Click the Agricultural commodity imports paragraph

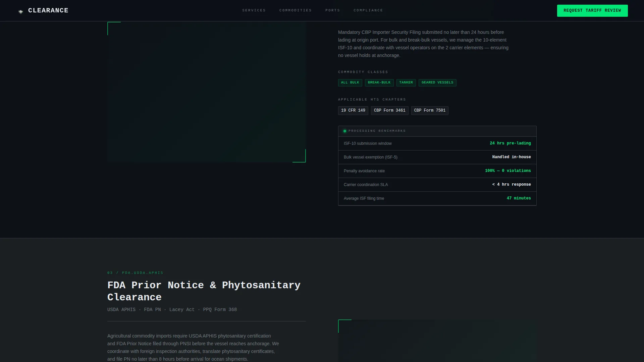(x=193, y=347)
